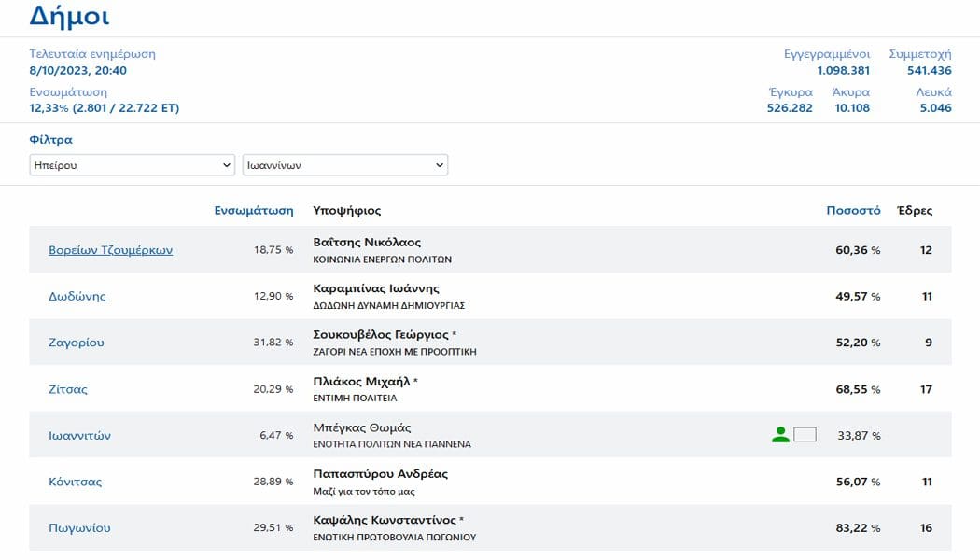The width and height of the screenshot is (980, 560).
Task: Open the Ιωαννίνων regional unit dropdown
Action: 345,165
